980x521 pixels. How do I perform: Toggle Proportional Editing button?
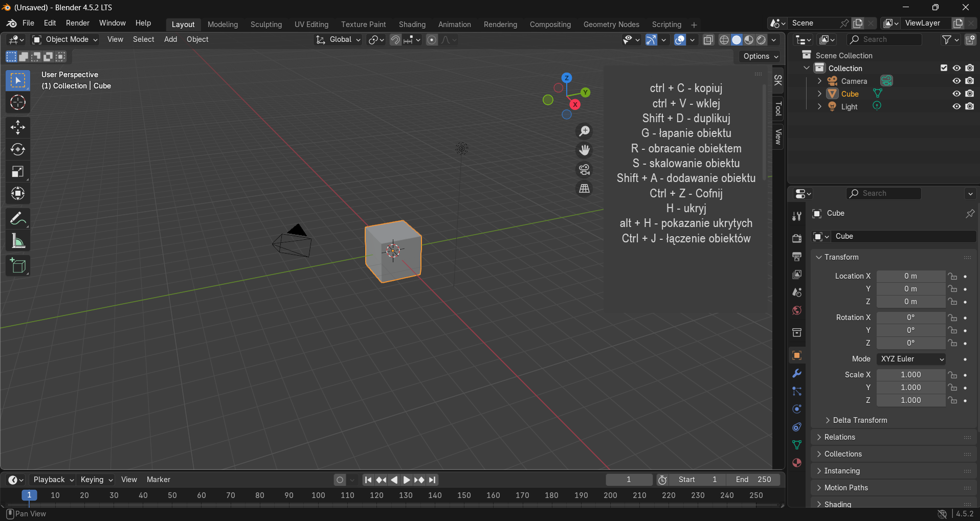click(432, 40)
